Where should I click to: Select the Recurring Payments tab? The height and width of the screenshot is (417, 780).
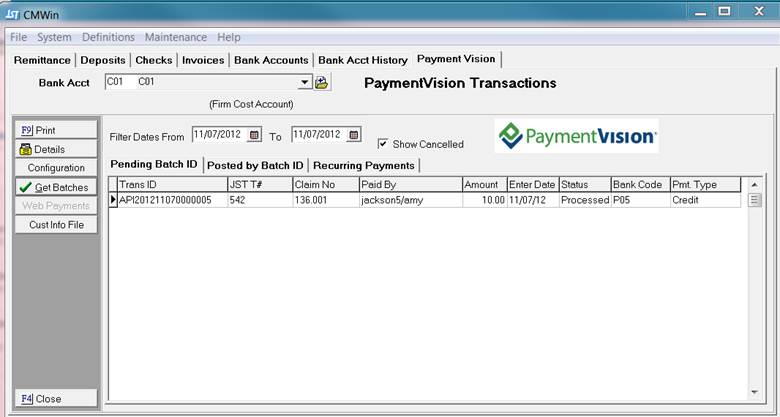tap(364, 165)
